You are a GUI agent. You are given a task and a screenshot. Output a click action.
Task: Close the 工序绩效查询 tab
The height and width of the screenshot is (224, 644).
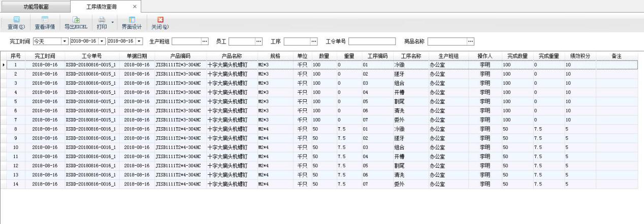(x=134, y=7)
